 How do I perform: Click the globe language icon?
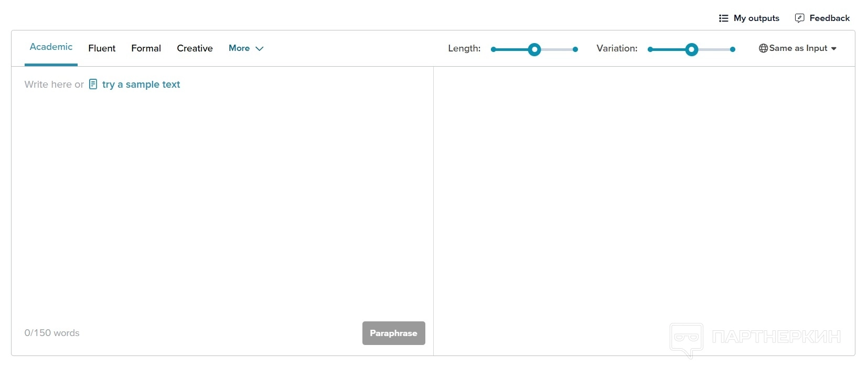[x=764, y=48]
